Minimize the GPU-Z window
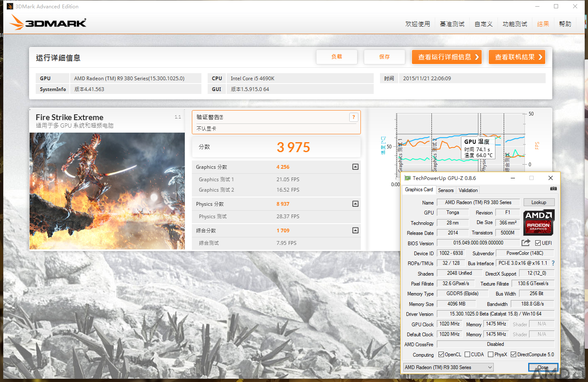 tap(513, 178)
